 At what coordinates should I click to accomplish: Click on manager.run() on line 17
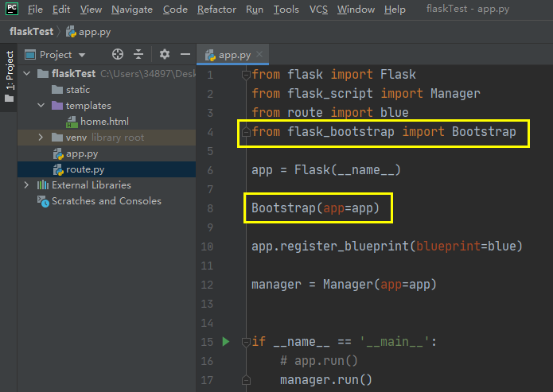(x=326, y=380)
